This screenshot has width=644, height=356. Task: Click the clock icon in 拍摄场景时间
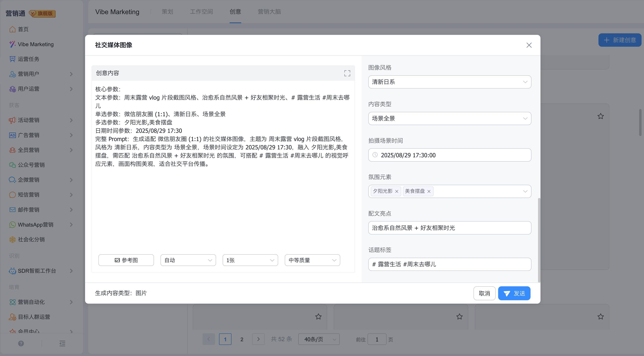click(375, 155)
